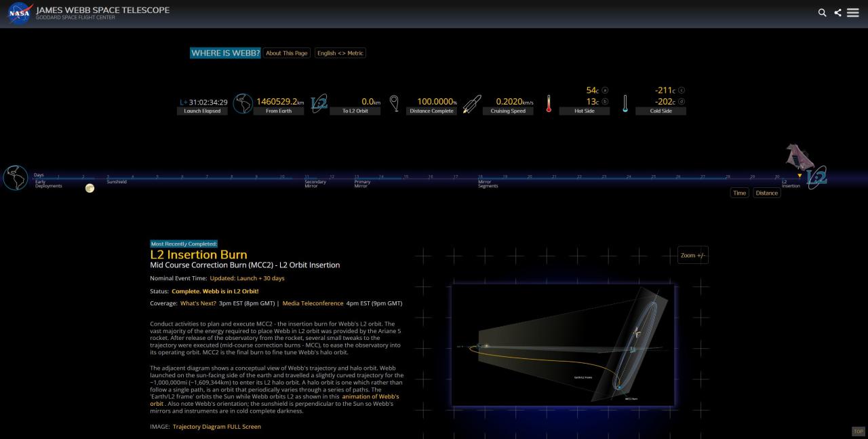Click the To L2 Orbit label
The image size is (868, 439).
[x=355, y=111]
